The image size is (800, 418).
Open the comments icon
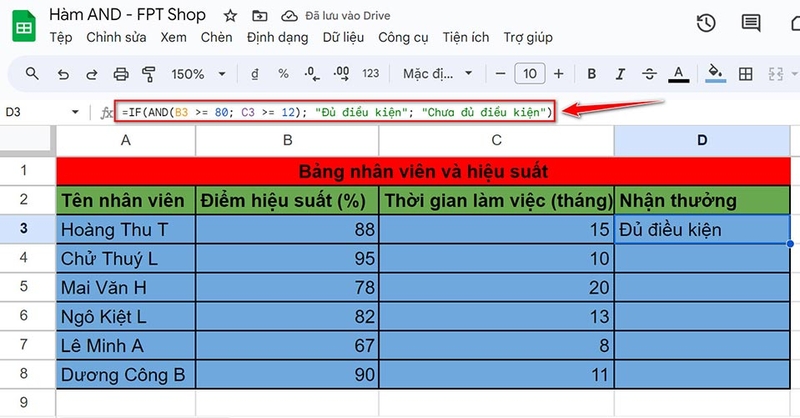pyautogui.click(x=751, y=23)
